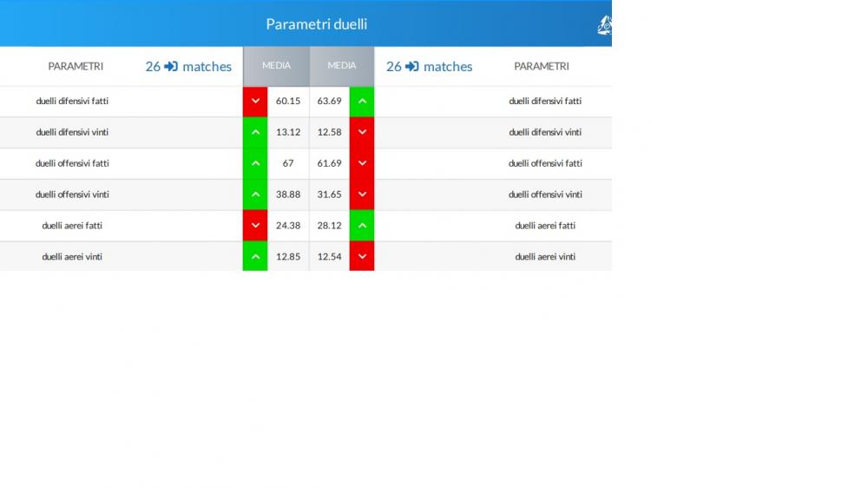
Task: Select the 12.85 value cell
Action: coord(288,256)
